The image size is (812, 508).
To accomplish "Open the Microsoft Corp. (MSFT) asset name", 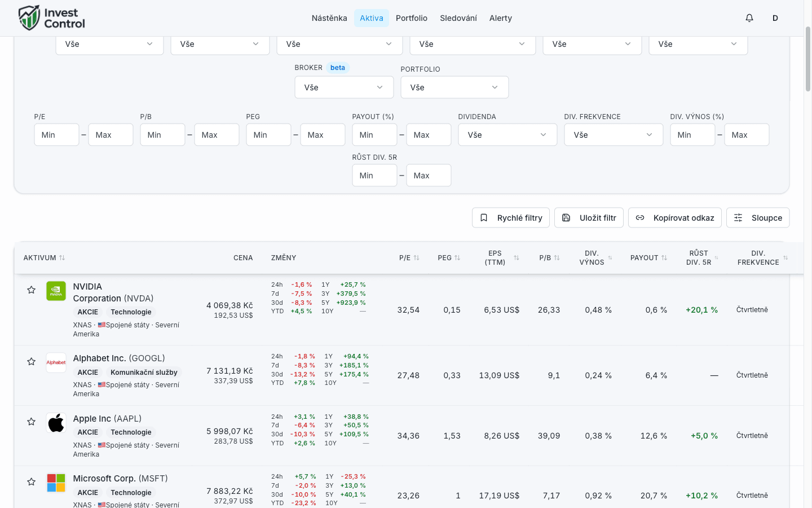I will [x=121, y=479].
